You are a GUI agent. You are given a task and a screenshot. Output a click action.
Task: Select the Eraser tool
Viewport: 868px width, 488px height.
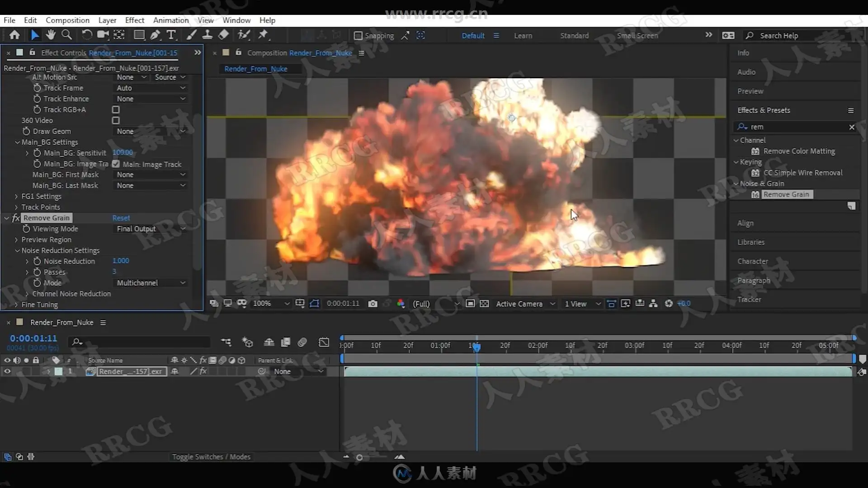click(223, 35)
